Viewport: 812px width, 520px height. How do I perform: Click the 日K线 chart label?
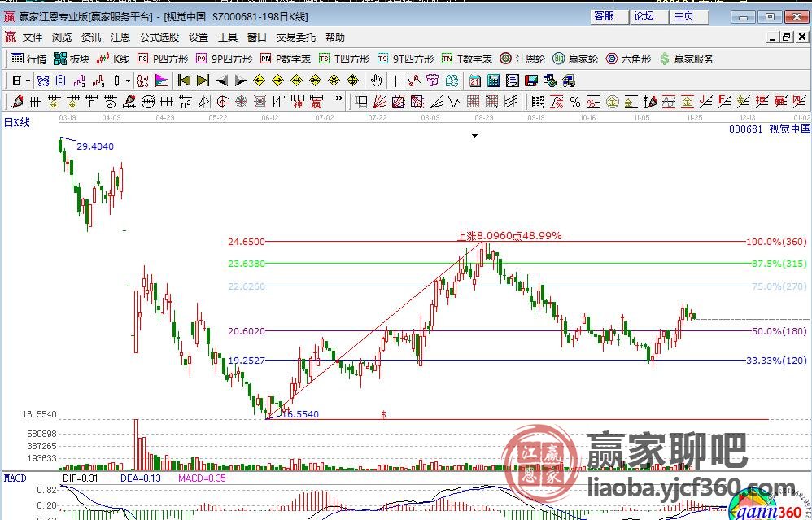pyautogui.click(x=17, y=123)
